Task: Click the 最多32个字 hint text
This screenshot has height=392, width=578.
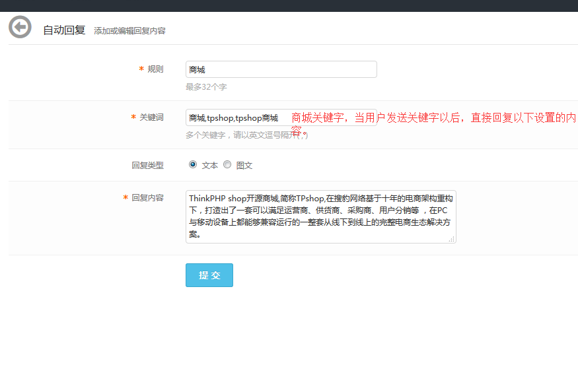Action: tap(206, 87)
